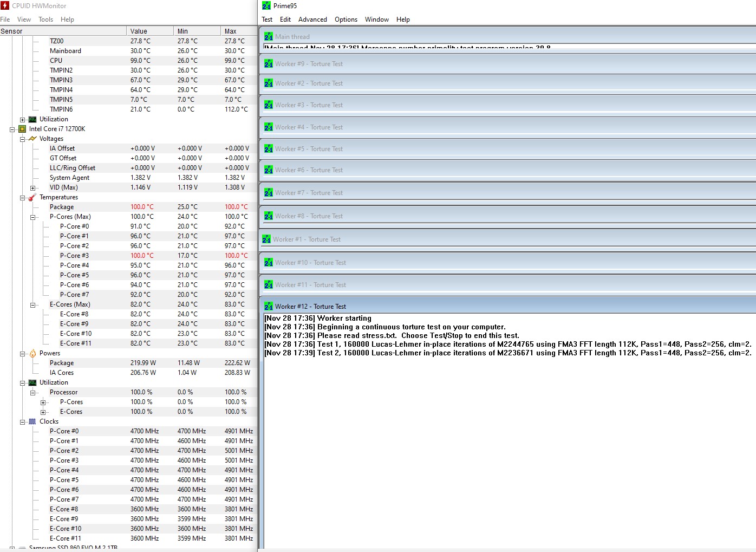This screenshot has width=756, height=552.
Task: Select the TMPIN6 sensor row label
Action: pos(61,109)
